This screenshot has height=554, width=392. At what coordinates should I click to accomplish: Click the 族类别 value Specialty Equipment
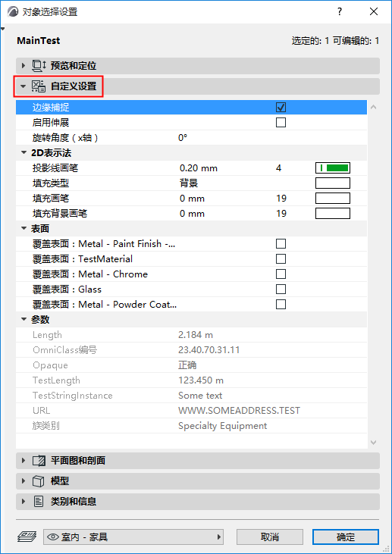tap(223, 426)
